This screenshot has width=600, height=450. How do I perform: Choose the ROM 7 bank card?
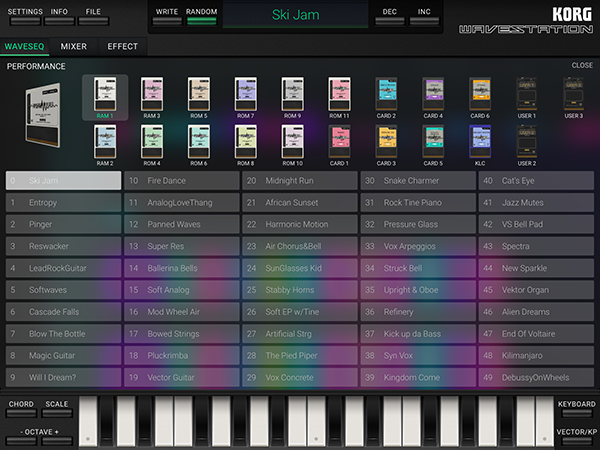245,95
